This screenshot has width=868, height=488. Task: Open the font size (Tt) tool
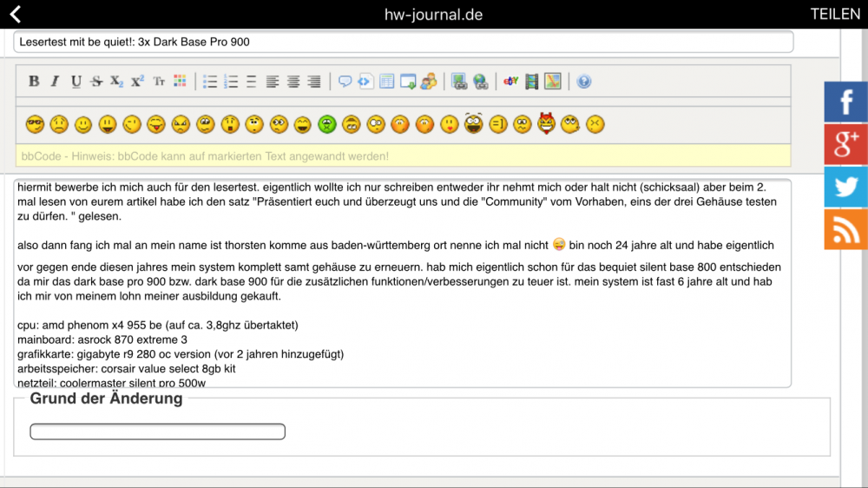pyautogui.click(x=159, y=82)
